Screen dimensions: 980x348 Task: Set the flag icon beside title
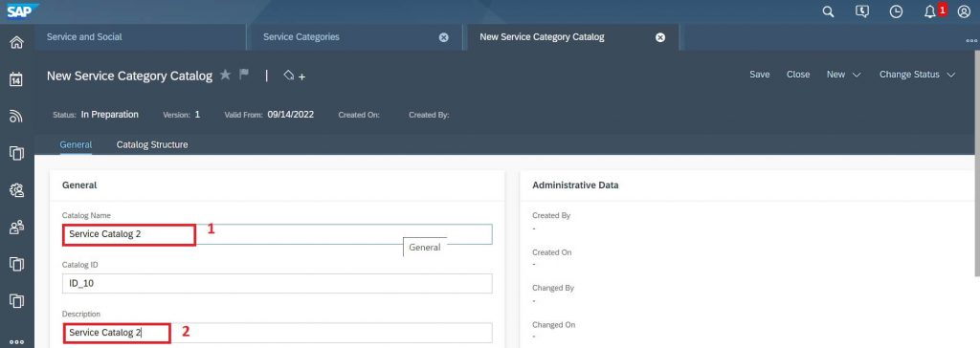[244, 75]
